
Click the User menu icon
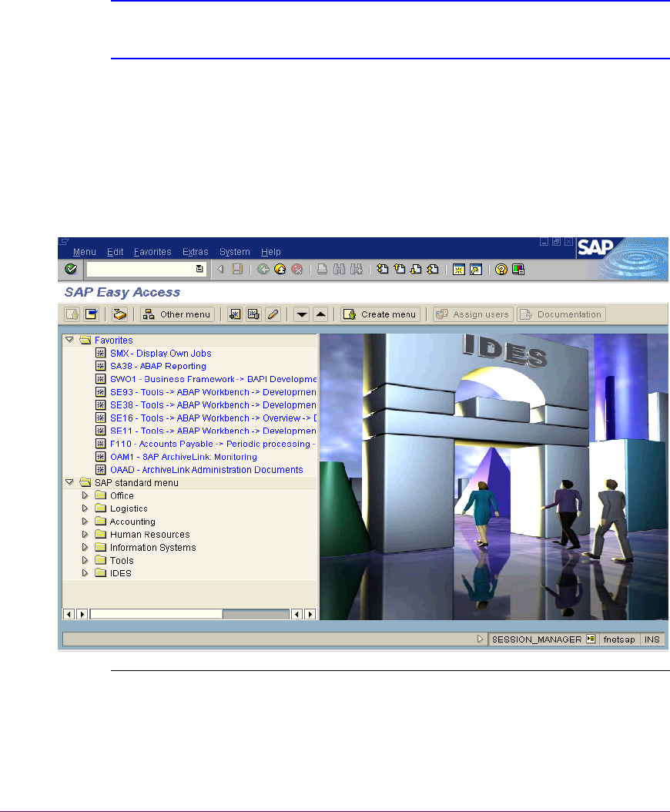click(72, 314)
